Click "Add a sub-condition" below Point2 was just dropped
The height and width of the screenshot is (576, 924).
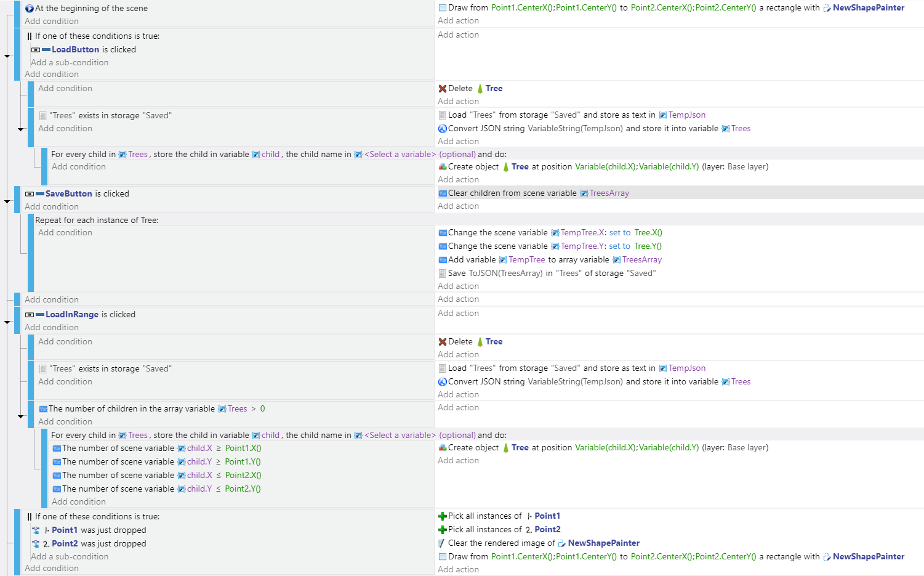coord(70,556)
